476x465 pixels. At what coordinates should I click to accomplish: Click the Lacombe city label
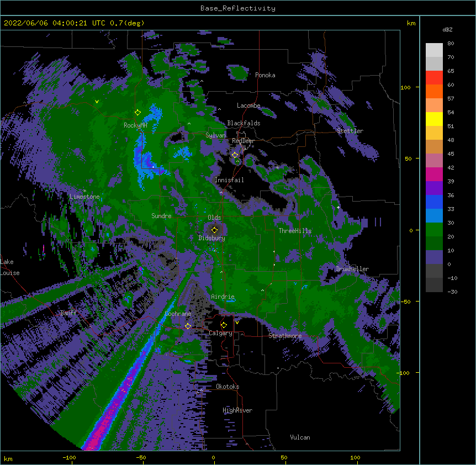pos(248,105)
